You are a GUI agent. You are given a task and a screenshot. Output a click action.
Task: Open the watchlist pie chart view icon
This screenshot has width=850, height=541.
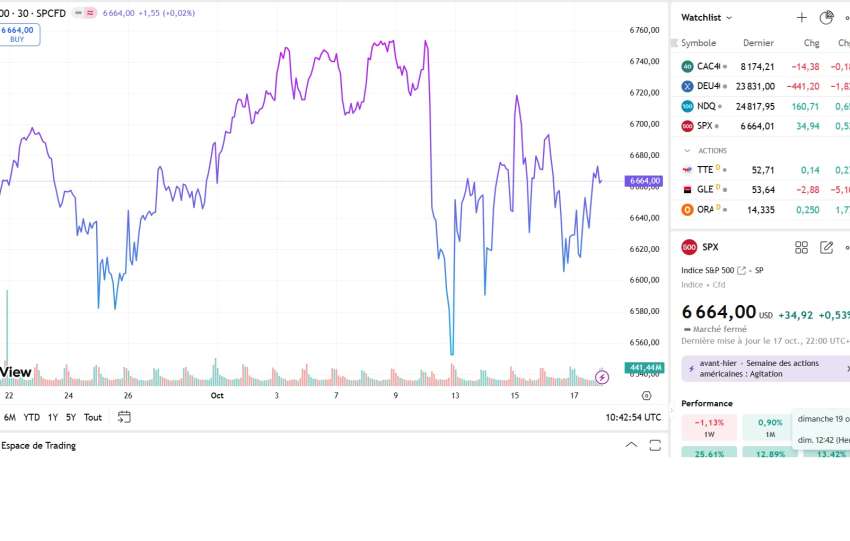(826, 18)
